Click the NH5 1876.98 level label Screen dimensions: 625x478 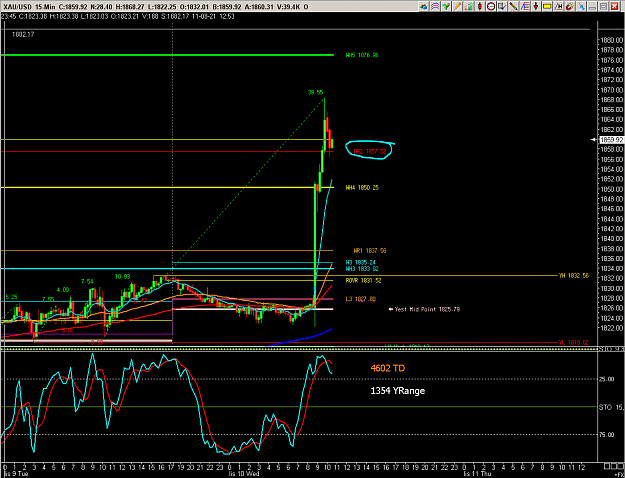[x=362, y=55]
